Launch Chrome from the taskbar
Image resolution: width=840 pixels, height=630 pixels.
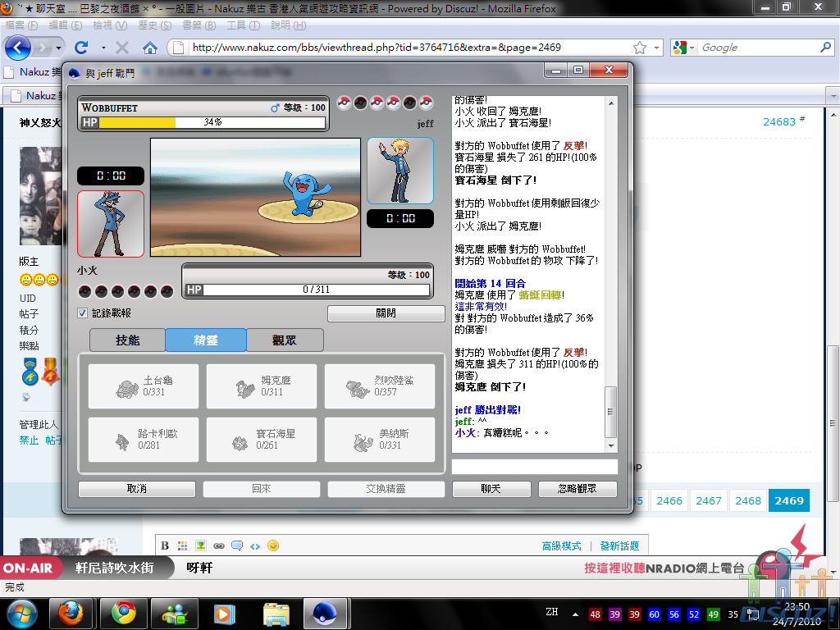pos(124,614)
